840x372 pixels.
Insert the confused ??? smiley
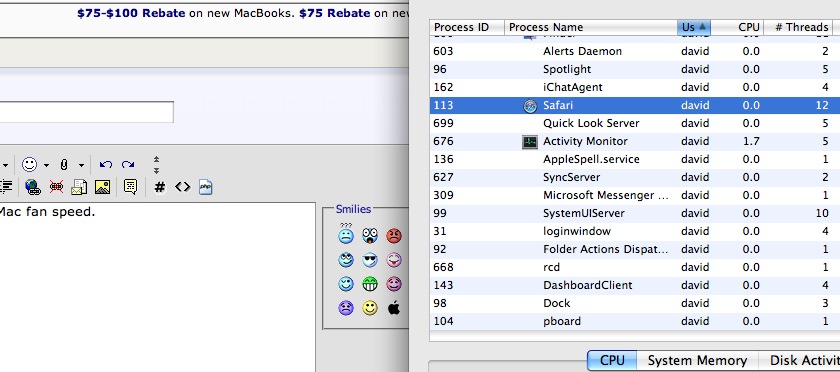[346, 233]
